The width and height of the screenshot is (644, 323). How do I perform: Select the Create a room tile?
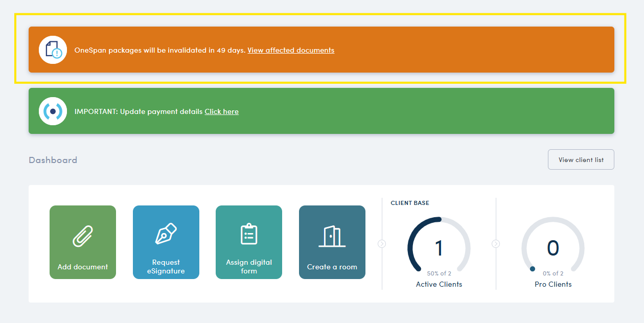[332, 242]
